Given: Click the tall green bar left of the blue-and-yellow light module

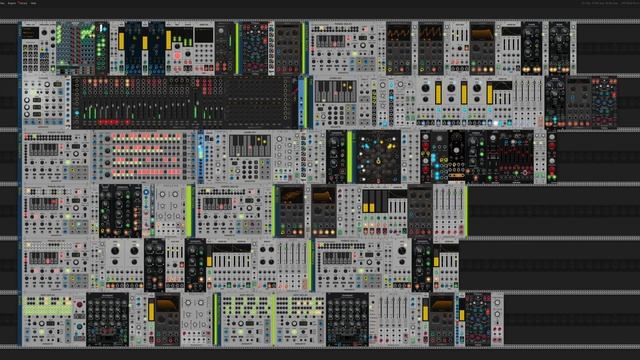Looking at the screenshot, I should pos(349,157).
